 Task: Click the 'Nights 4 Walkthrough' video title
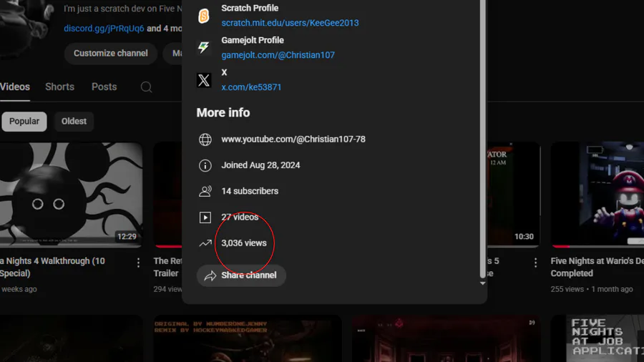pos(52,267)
